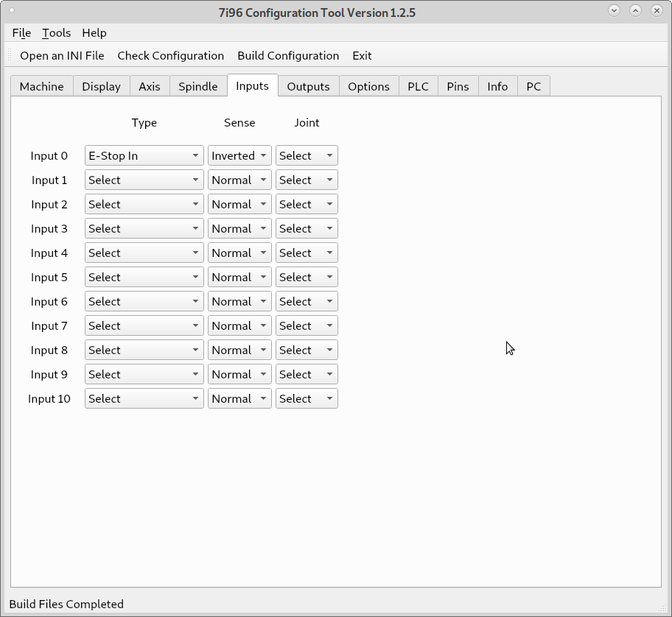672x617 pixels.
Task: Open Input 9 Sense dropdown
Action: click(239, 374)
